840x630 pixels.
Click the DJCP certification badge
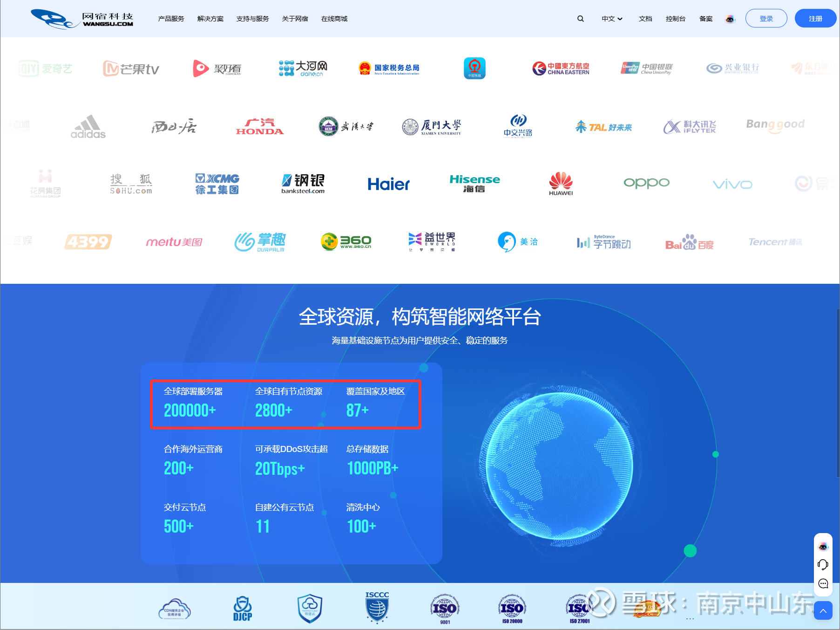(243, 609)
